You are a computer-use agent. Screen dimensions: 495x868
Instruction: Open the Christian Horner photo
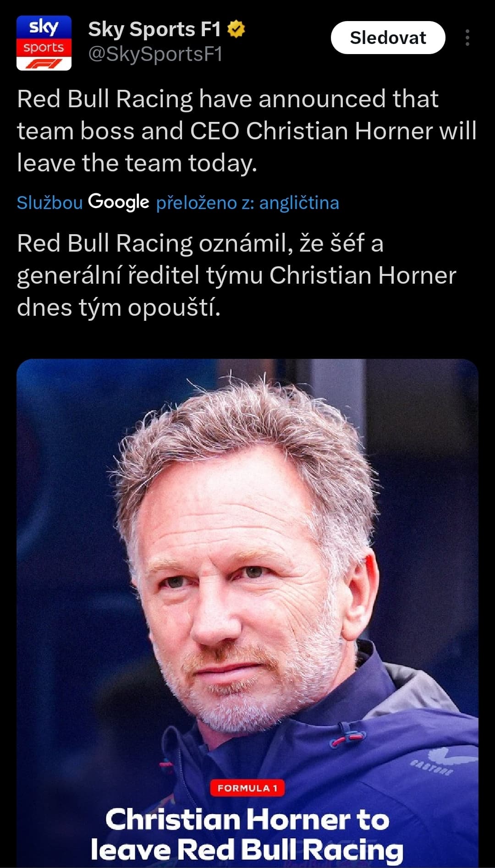(247, 613)
